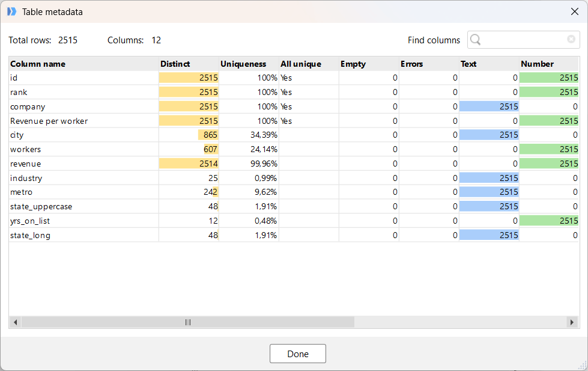Sort by the Text column header
This screenshot has width=588, height=371.
click(x=489, y=64)
